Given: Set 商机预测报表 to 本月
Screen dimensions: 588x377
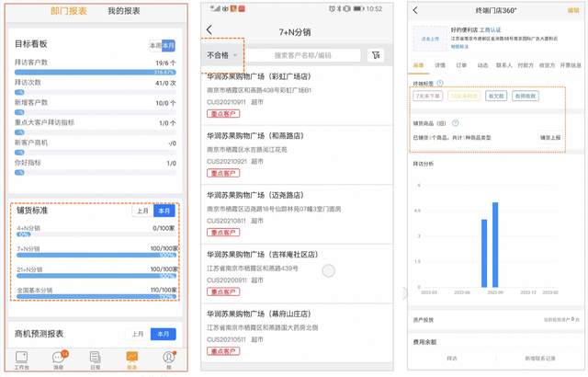Looking at the screenshot, I should pyautogui.click(x=165, y=334).
